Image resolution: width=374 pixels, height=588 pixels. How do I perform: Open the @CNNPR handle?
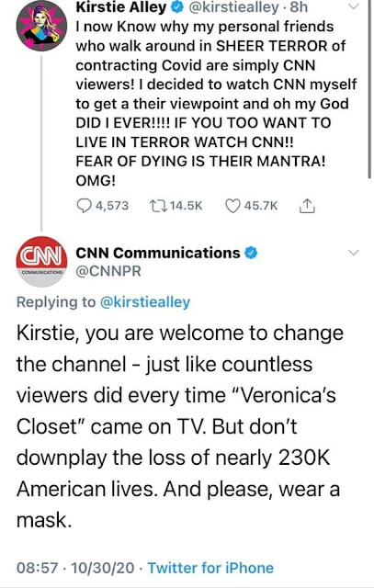pos(108,271)
